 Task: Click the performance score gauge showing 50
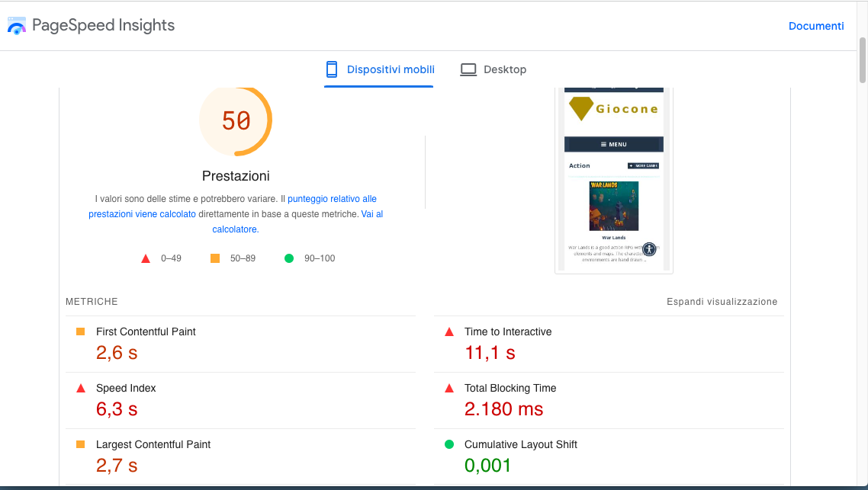pos(236,120)
